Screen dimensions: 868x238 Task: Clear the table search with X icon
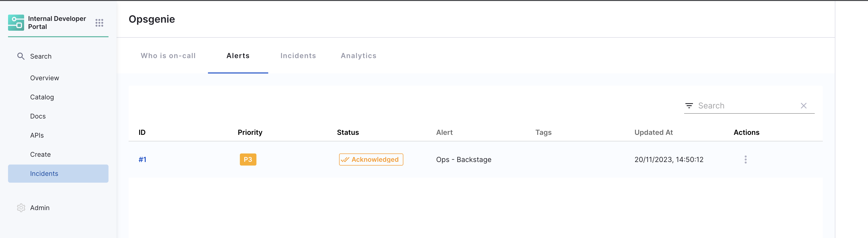coord(803,106)
